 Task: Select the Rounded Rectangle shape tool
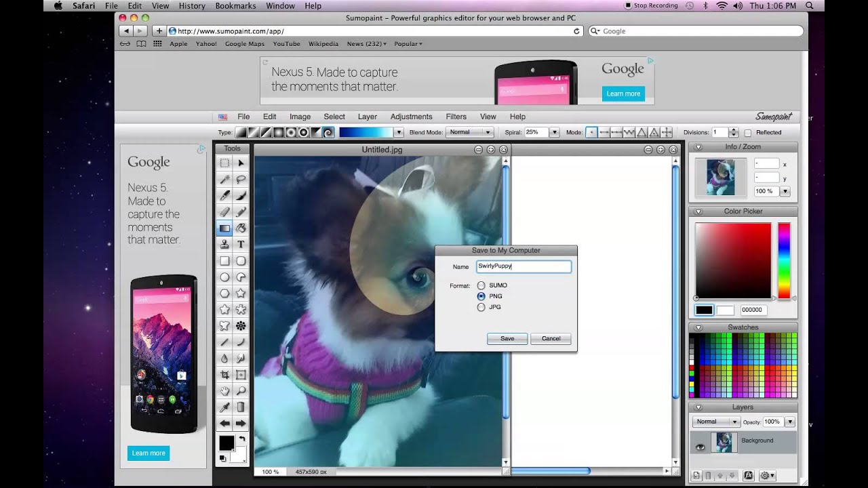[241, 260]
